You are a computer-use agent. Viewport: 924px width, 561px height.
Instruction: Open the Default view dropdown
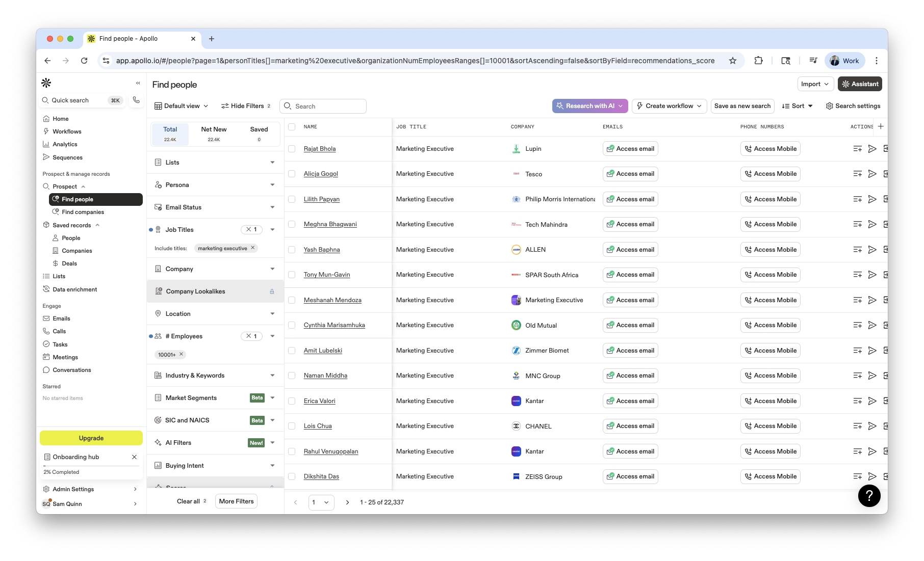tap(182, 106)
